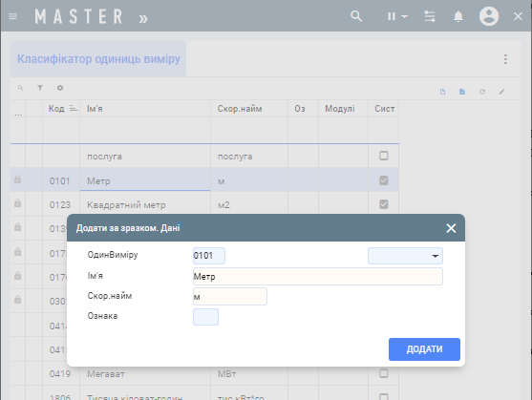
Task: Click the edit pencil icon in toolbar
Action: (501, 92)
